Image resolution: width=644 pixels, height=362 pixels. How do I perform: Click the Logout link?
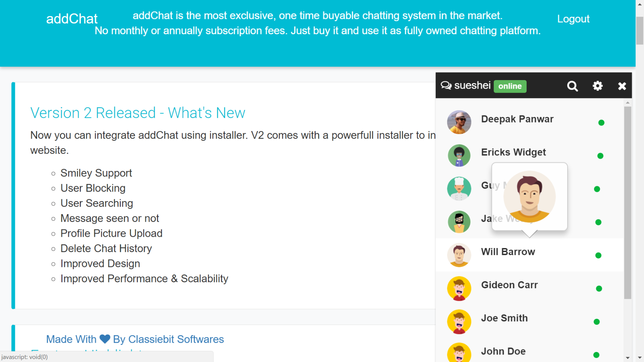pos(573,19)
